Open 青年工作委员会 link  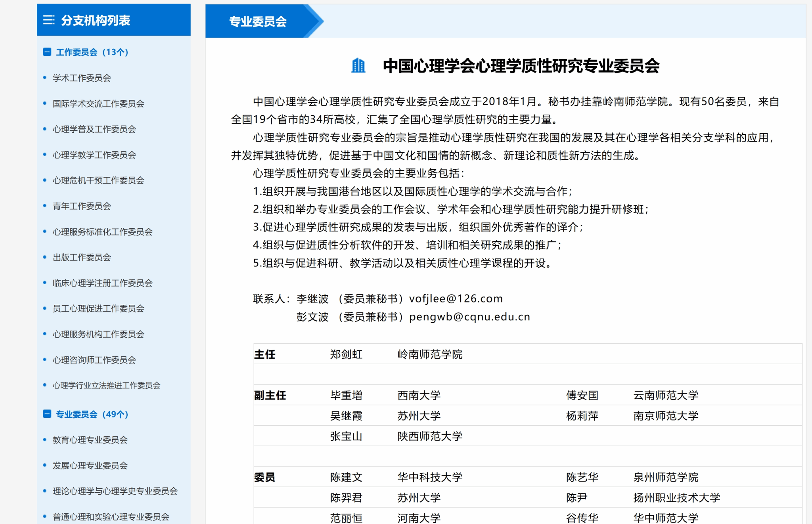click(82, 206)
